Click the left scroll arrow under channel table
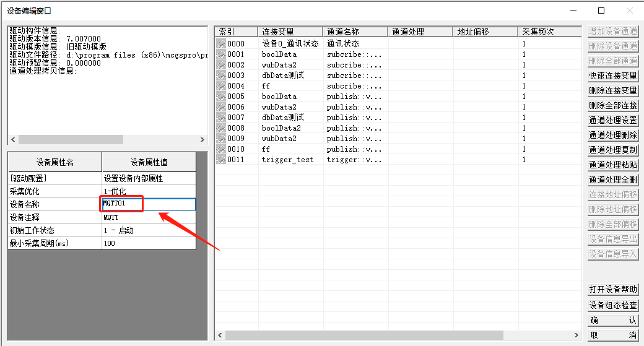The height and width of the screenshot is (346, 644). click(220, 335)
